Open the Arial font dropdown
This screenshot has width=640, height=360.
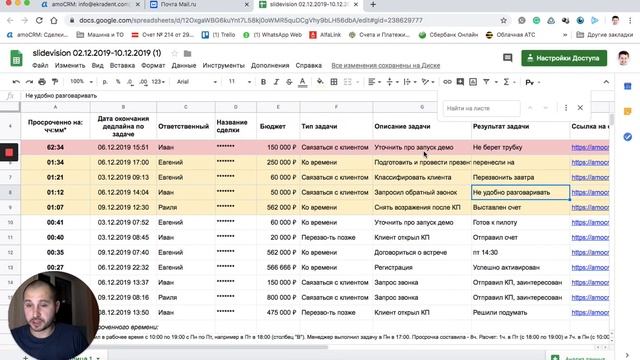[197, 82]
